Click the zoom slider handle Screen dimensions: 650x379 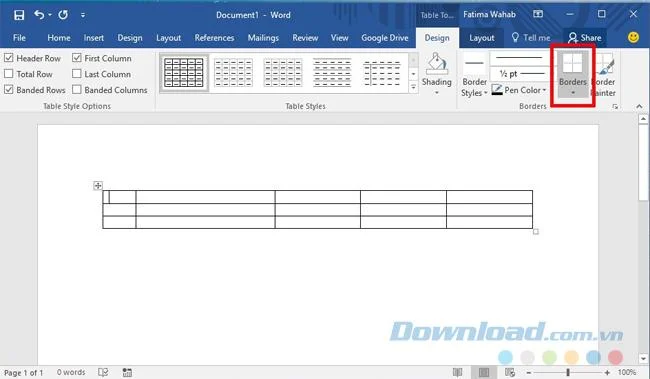tap(568, 372)
